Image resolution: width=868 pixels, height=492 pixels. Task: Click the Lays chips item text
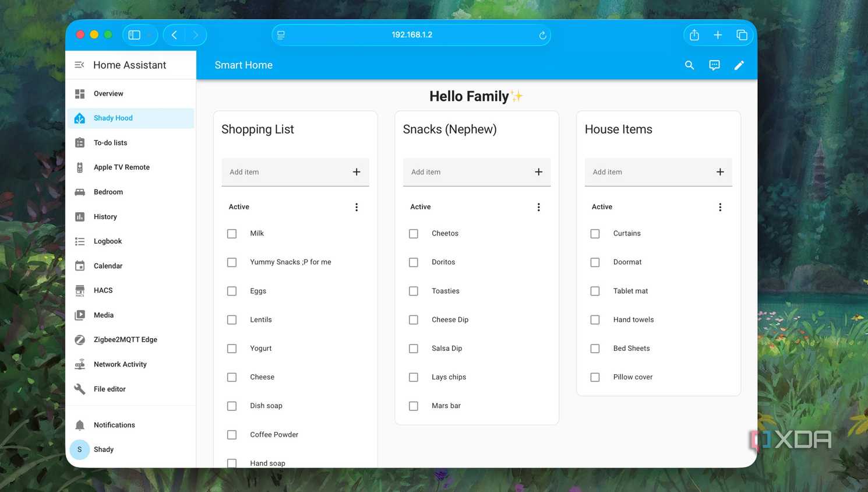click(x=449, y=377)
